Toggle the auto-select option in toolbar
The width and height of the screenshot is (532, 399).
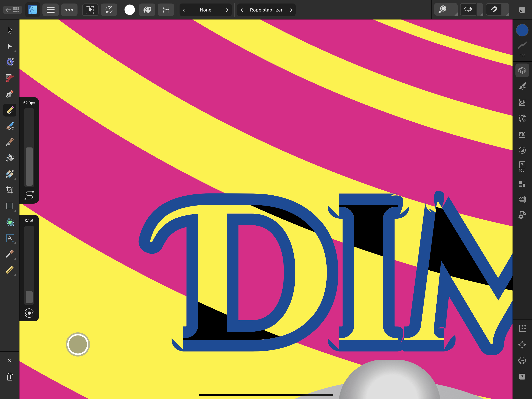(x=90, y=10)
